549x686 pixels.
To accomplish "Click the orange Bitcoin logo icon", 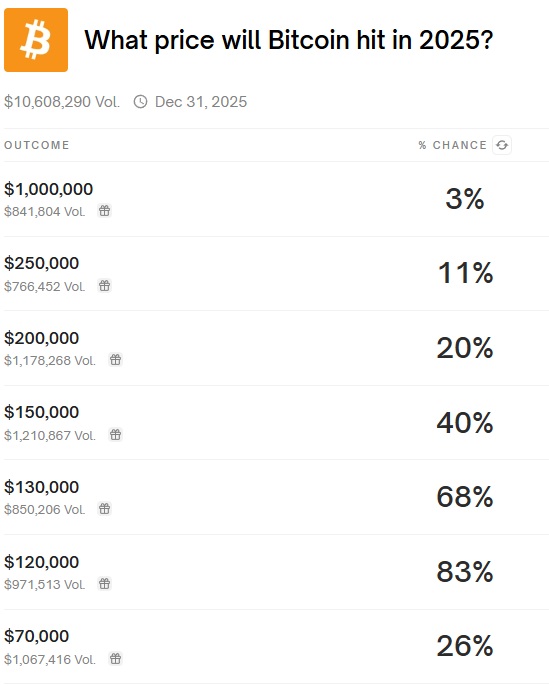I will click(x=36, y=40).
